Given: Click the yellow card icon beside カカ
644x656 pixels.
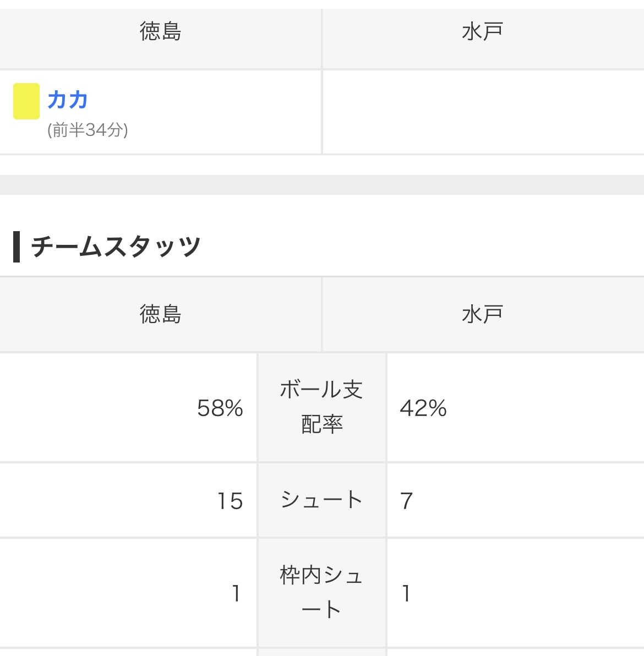Looking at the screenshot, I should coord(26,101).
